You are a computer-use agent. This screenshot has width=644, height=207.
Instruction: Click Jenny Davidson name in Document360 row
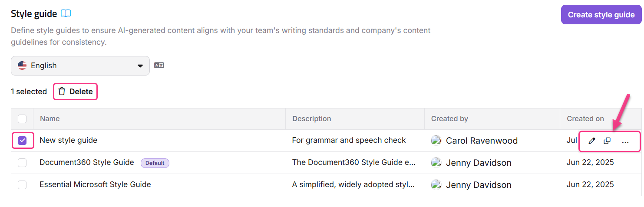coord(479,163)
